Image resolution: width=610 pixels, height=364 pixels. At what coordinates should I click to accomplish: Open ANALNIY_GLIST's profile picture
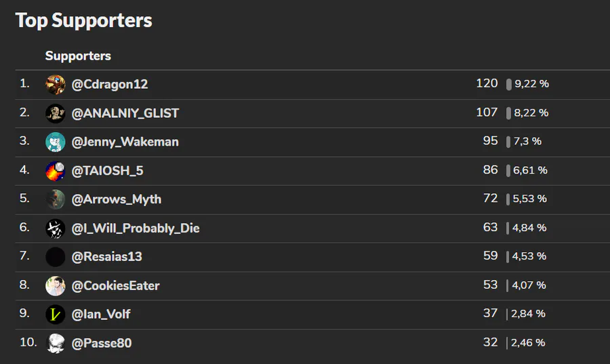(x=56, y=113)
